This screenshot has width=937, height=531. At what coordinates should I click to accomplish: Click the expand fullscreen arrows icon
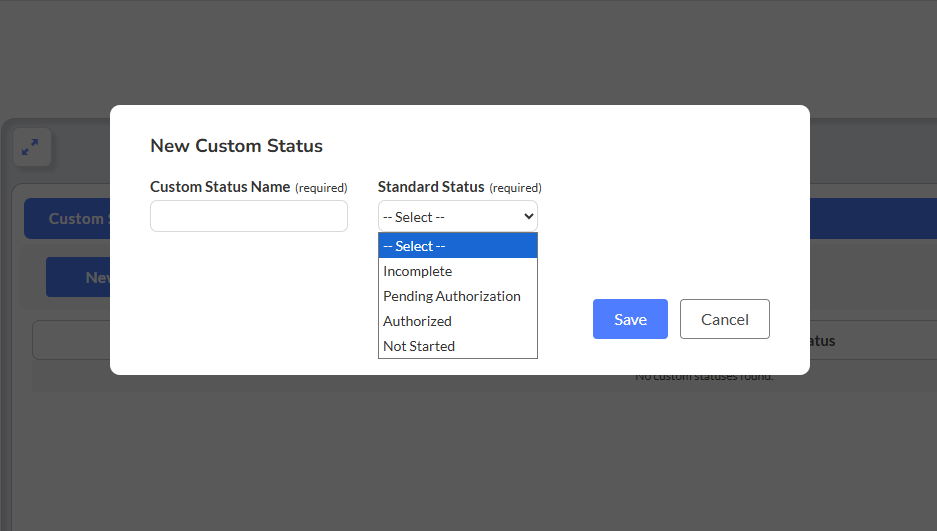[30, 147]
